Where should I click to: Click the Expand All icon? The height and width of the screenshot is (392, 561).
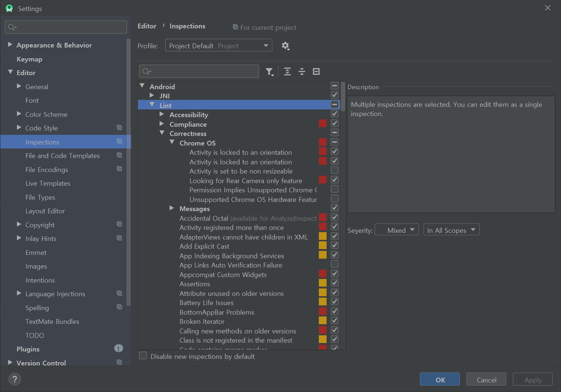288,72
